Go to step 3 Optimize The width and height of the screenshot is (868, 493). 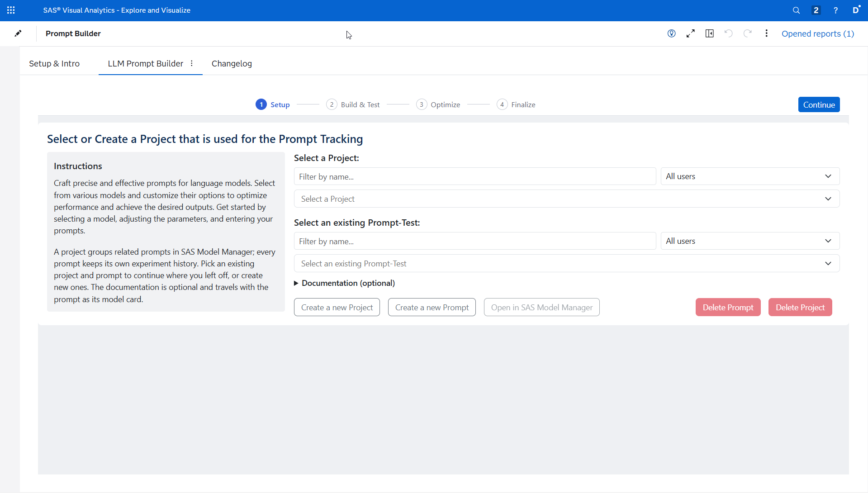438,104
